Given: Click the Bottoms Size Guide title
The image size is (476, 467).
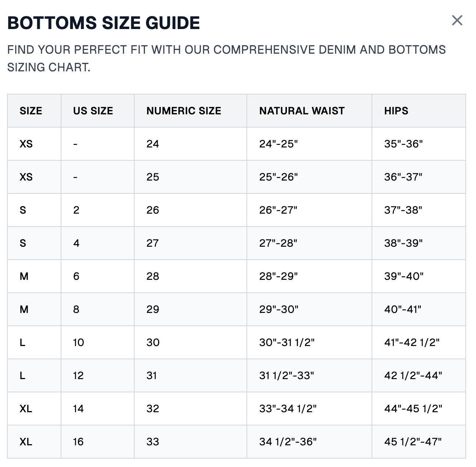Looking at the screenshot, I should 103,23.
